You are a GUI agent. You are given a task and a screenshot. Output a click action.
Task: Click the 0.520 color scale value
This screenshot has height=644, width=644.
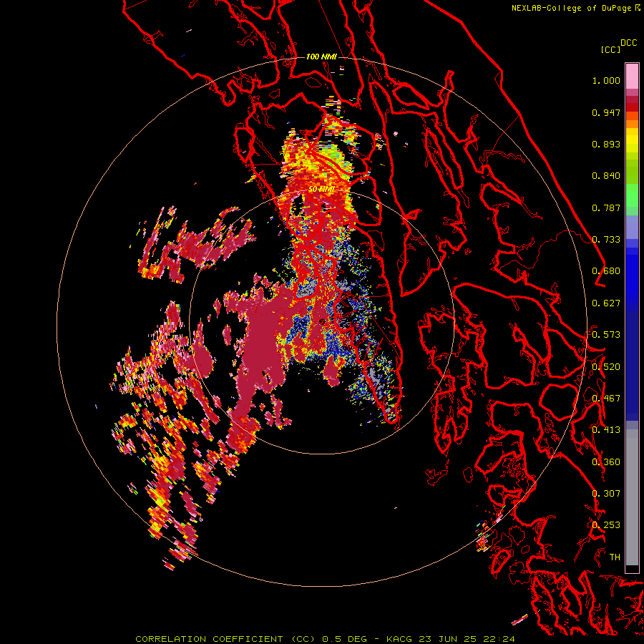tap(606, 367)
